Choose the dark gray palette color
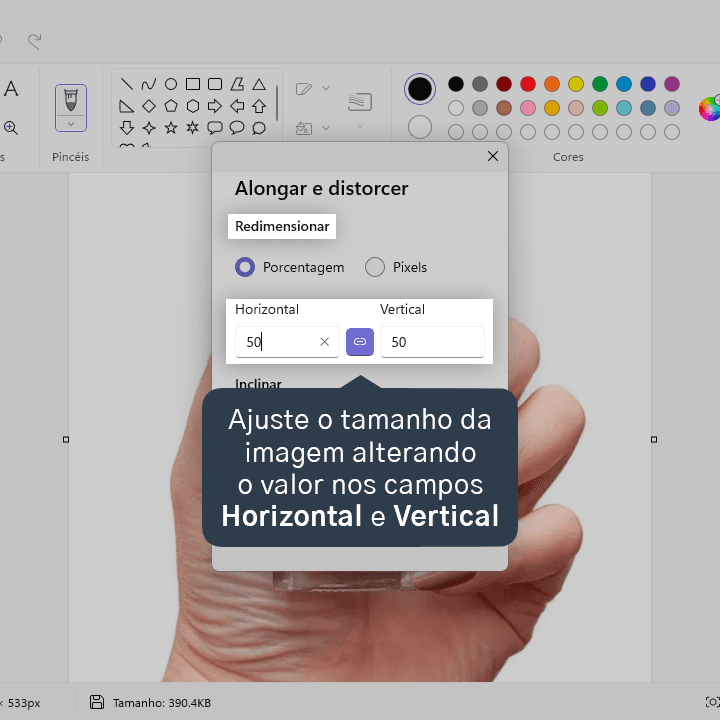Viewport: 720px width, 720px height. [480, 84]
